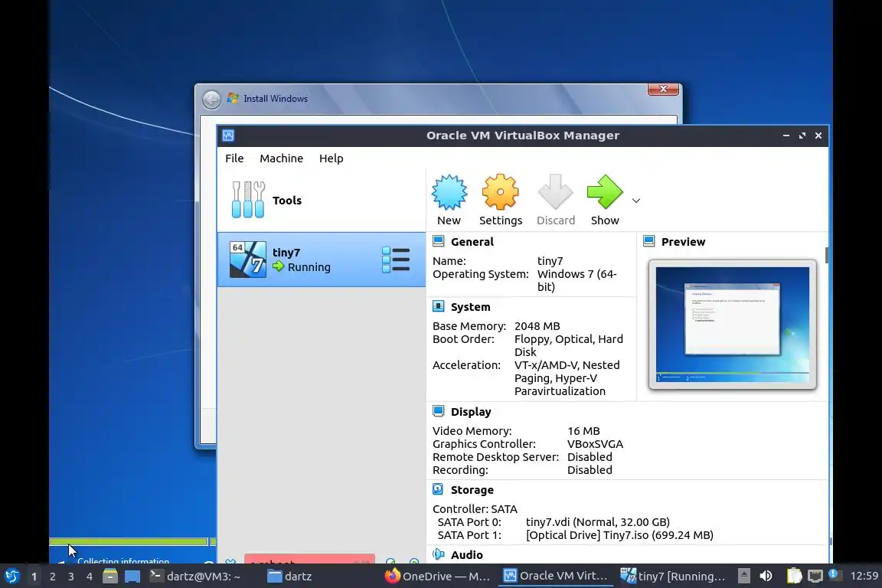Screen dimensions: 882x588
Task: Switch to workspace 3
Action: tap(71, 577)
